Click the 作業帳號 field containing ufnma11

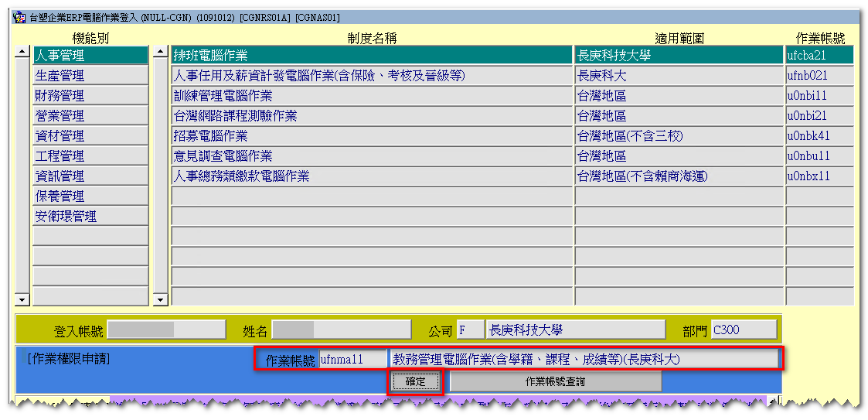coord(352,359)
